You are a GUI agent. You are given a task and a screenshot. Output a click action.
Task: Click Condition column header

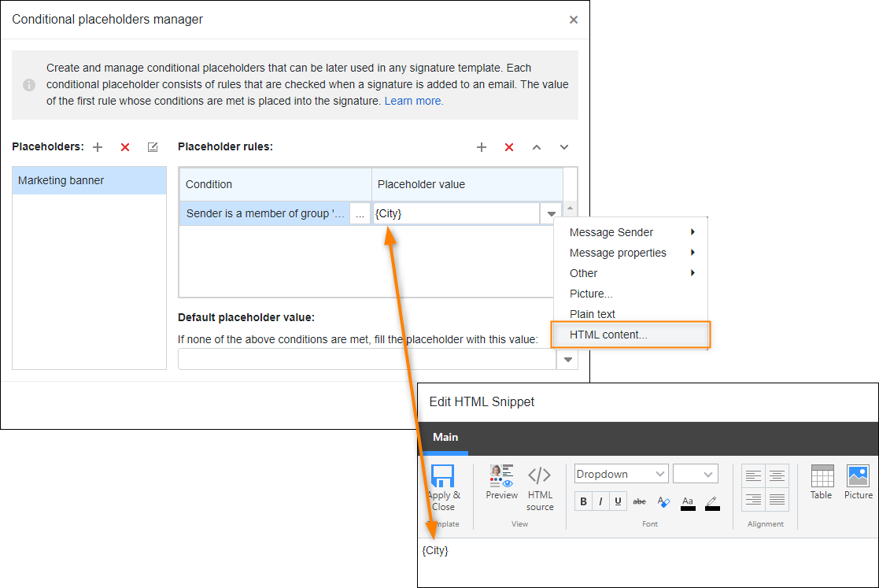[275, 184]
